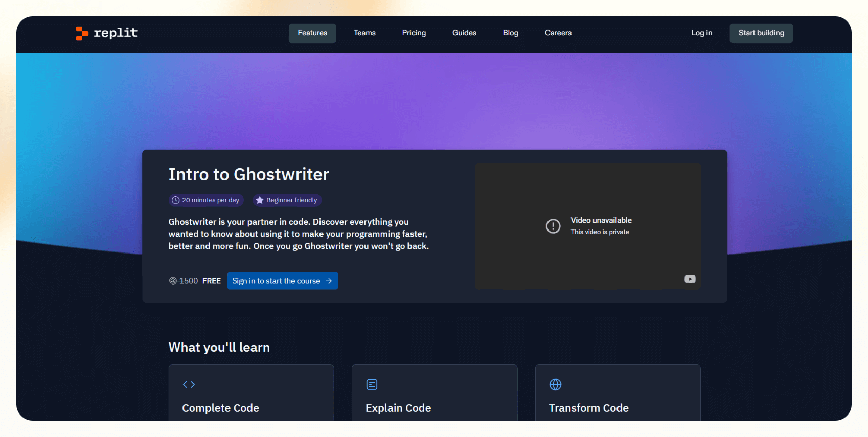Visit the Careers page
The width and height of the screenshot is (868, 437).
[558, 33]
